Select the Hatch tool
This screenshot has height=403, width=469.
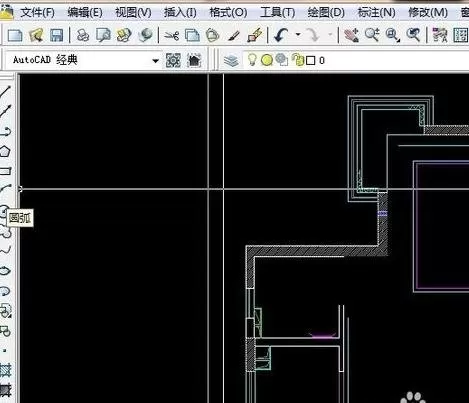(x=6, y=370)
